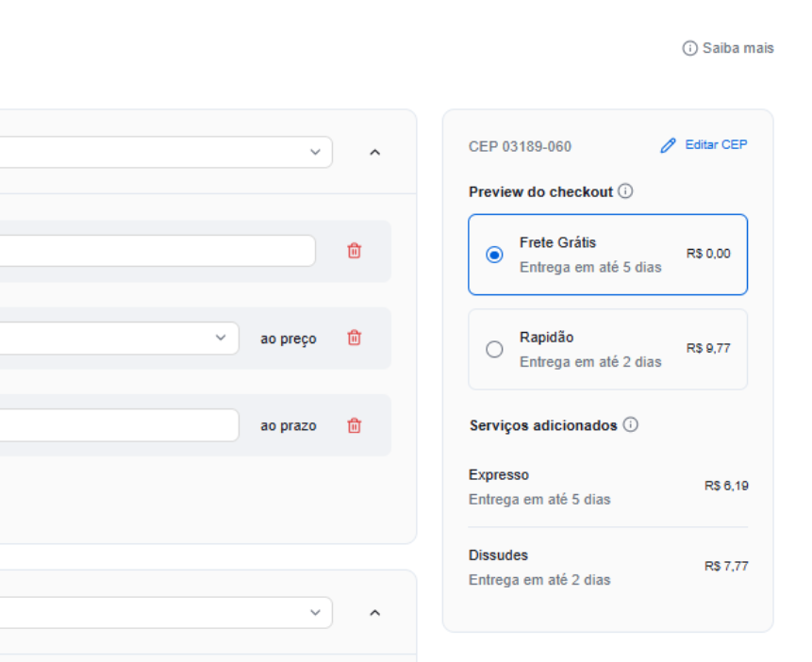Image resolution: width=812 pixels, height=662 pixels.
Task: Delete the first rule row with trash icon
Action: pyautogui.click(x=354, y=251)
